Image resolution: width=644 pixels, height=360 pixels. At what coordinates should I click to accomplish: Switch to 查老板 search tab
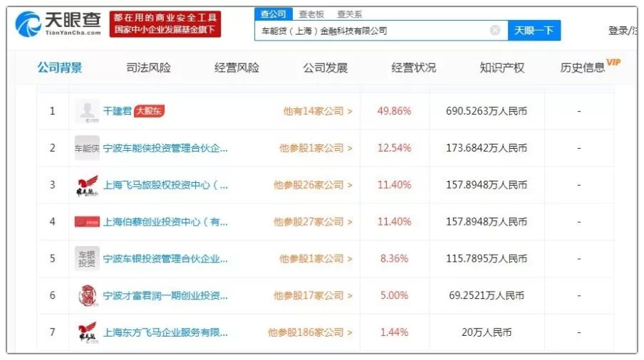[311, 14]
